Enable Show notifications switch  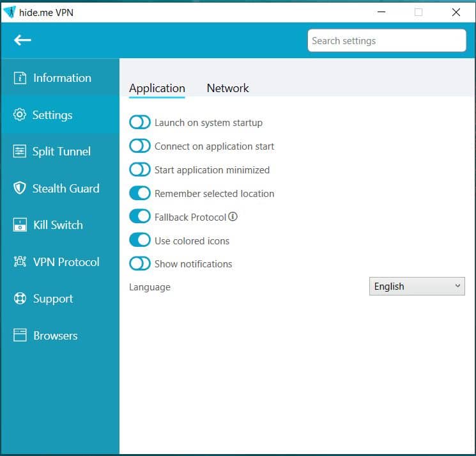pyautogui.click(x=140, y=263)
